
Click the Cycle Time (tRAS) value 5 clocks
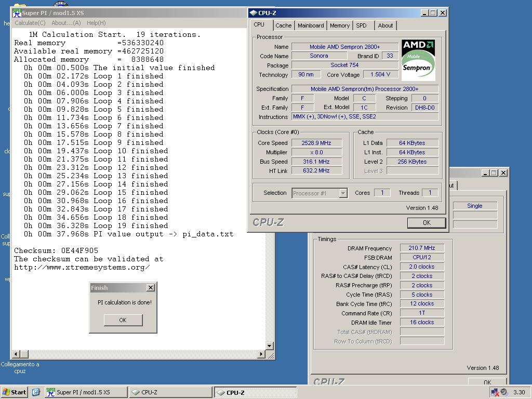pos(422,295)
